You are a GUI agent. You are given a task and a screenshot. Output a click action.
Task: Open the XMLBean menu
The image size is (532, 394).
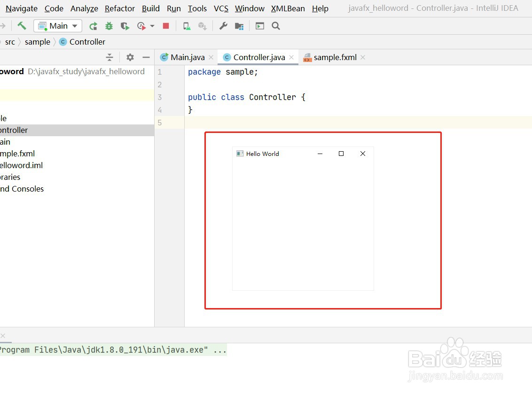[287, 8]
